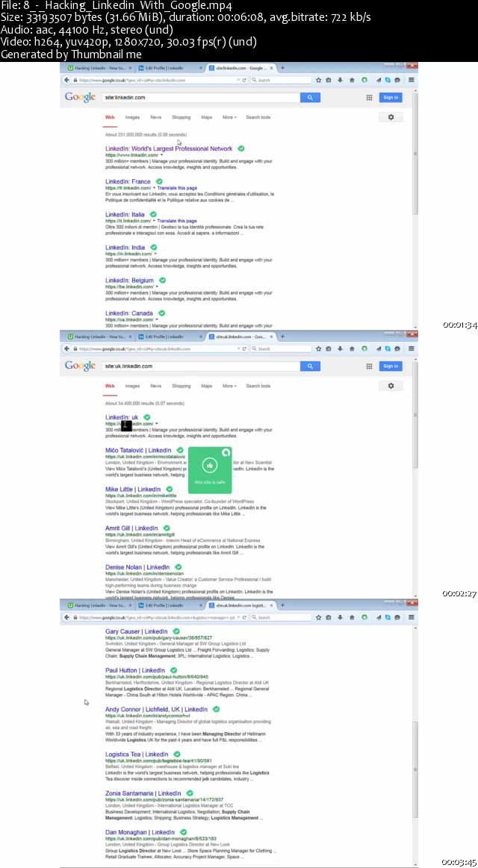
Task: Open the settings gear in the site:linkedin.com frame
Action: [x=391, y=117]
